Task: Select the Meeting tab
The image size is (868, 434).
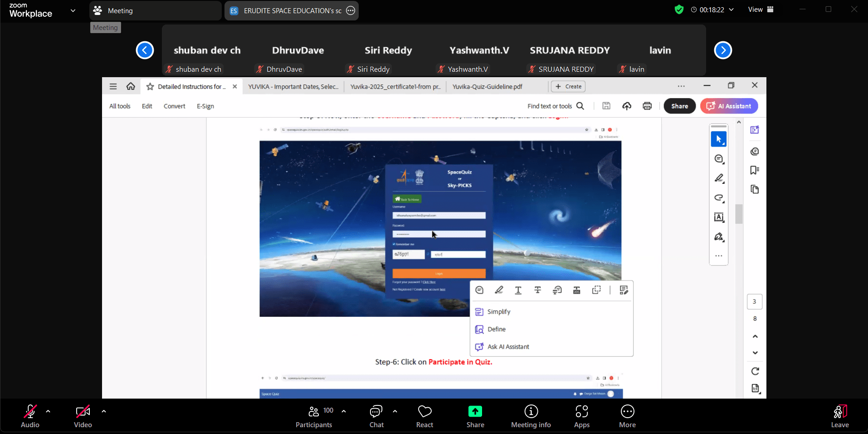Action: [155, 10]
